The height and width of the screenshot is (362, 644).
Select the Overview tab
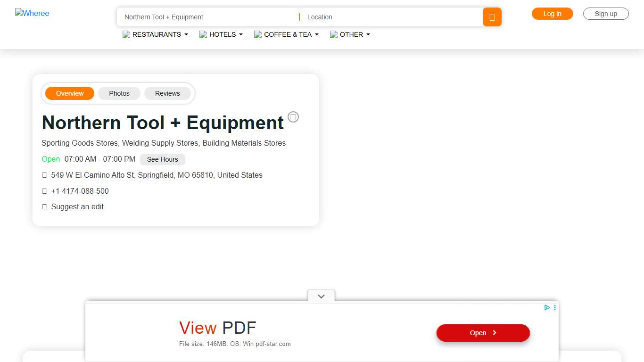point(69,93)
